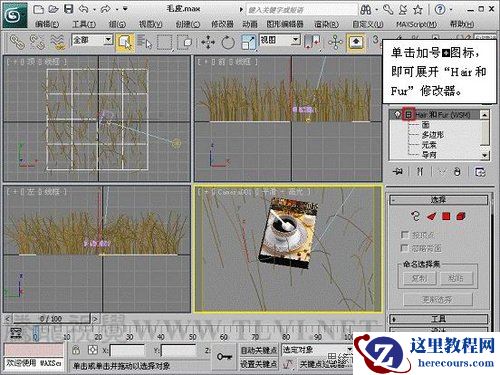This screenshot has width=500, height=375.
Task: Click the 关键点过滤器 key filters button
Action: click(x=322, y=364)
